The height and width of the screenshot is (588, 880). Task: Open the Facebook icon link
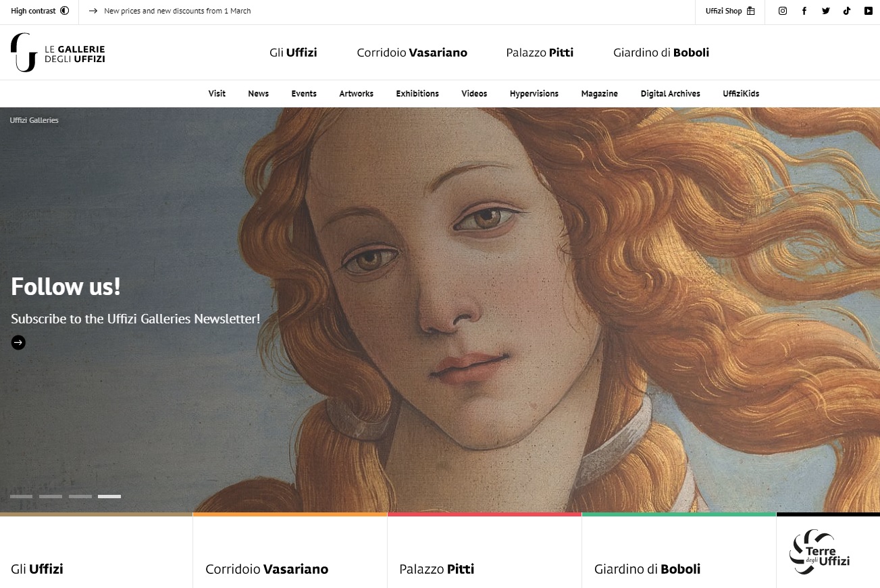point(804,11)
